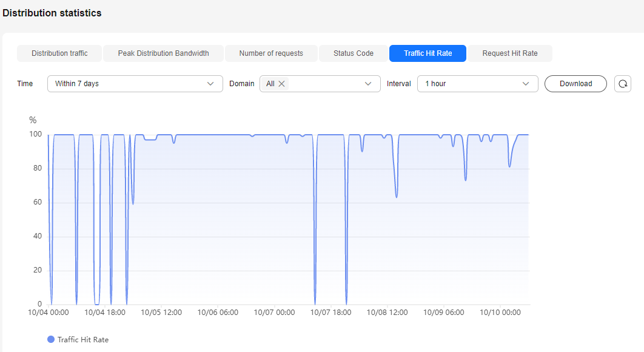Image resolution: width=644 pixels, height=352 pixels.
Task: Click the 'Distribution statistics' heading
Action: pos(52,13)
